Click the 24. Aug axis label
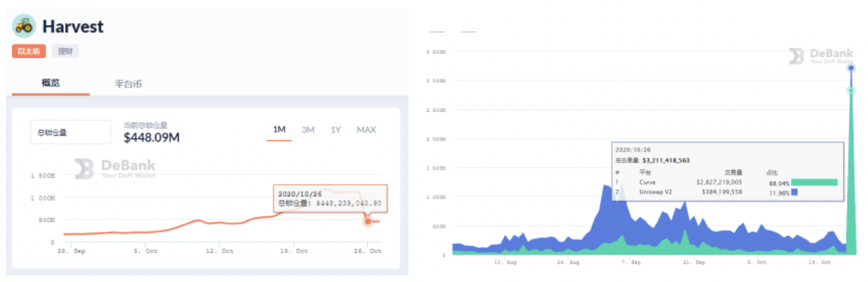The width and height of the screenshot is (868, 282). [567, 261]
